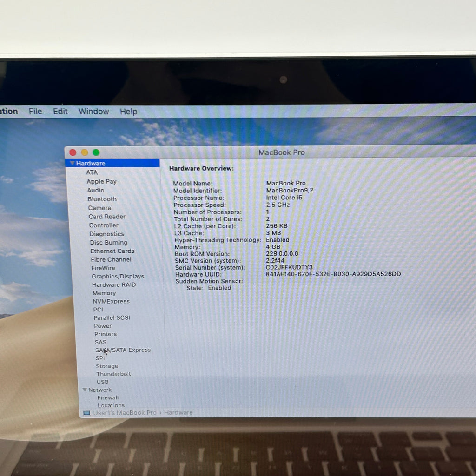Click the Sudden Motion Sensor label
The image size is (476, 476).
pyautogui.click(x=209, y=281)
